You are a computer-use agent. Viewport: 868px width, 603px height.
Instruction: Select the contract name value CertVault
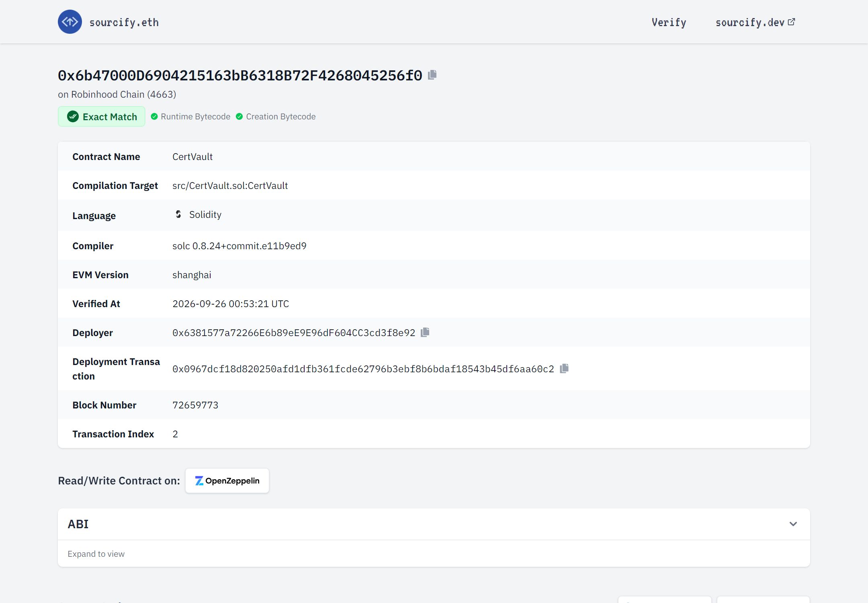tap(192, 157)
